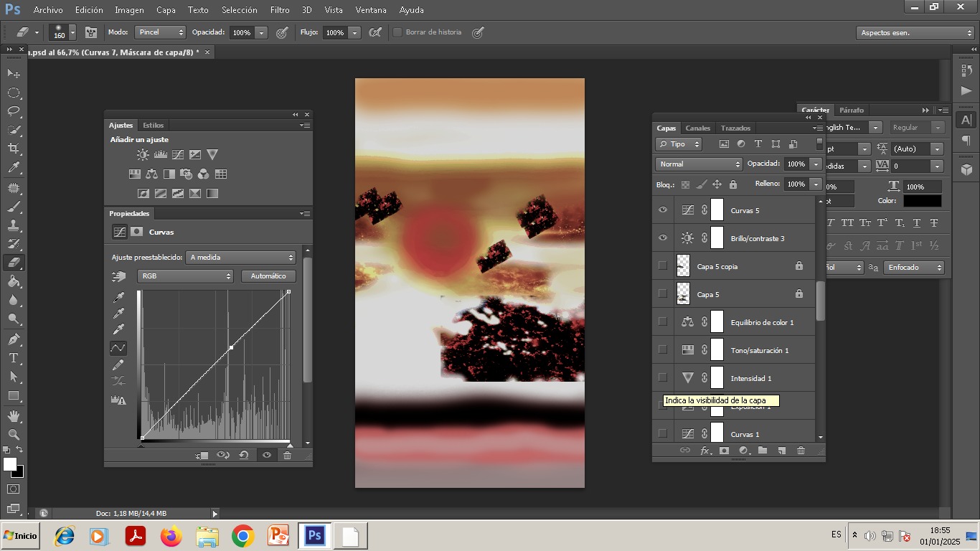Open the Opacidad slider arrow in options bar
This screenshot has height=551, width=980.
coord(261,32)
